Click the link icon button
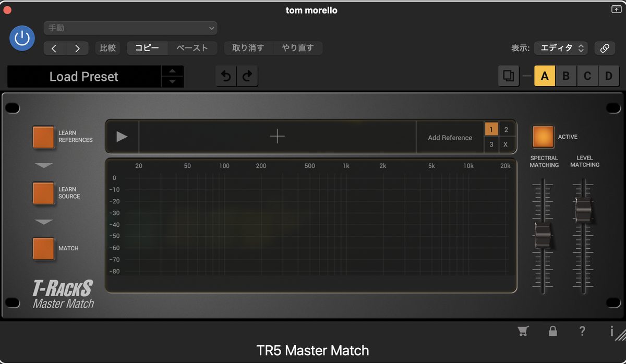Screen dimensions: 626x364 [x=605, y=48]
